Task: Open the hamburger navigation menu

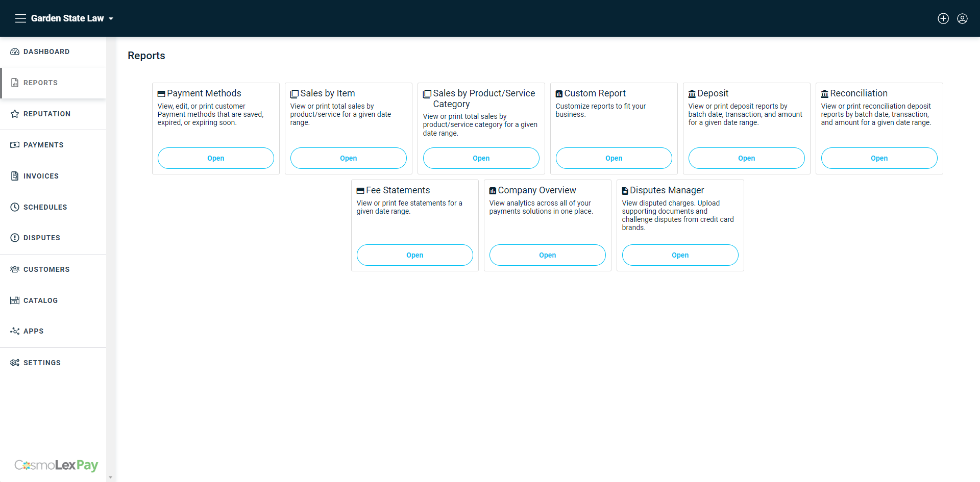Action: pyautogui.click(x=20, y=18)
